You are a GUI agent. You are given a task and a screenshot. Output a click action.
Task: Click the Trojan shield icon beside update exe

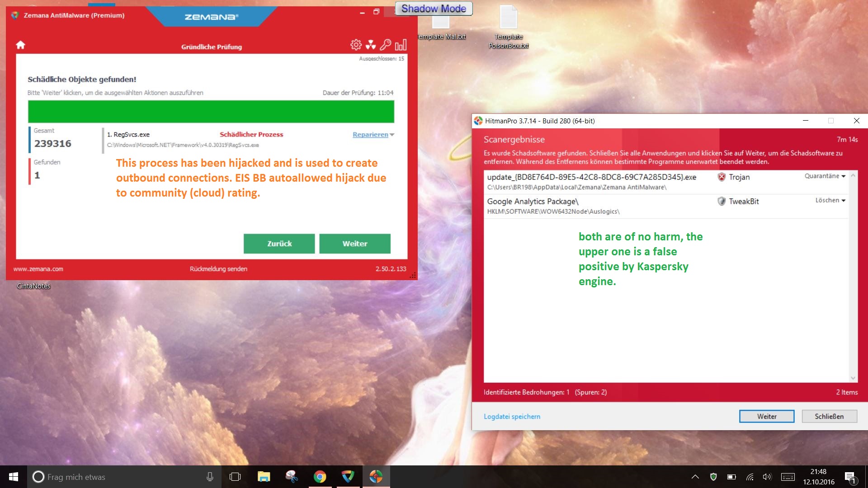[722, 177]
